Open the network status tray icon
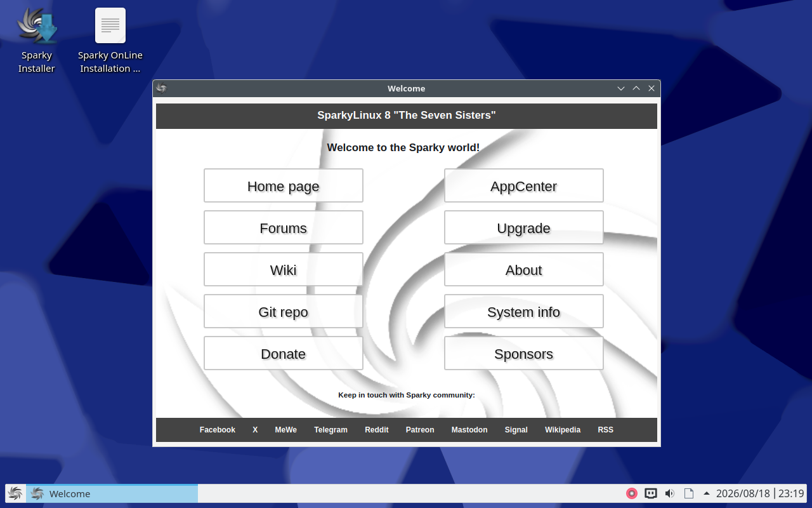The height and width of the screenshot is (508, 812). pos(651,493)
